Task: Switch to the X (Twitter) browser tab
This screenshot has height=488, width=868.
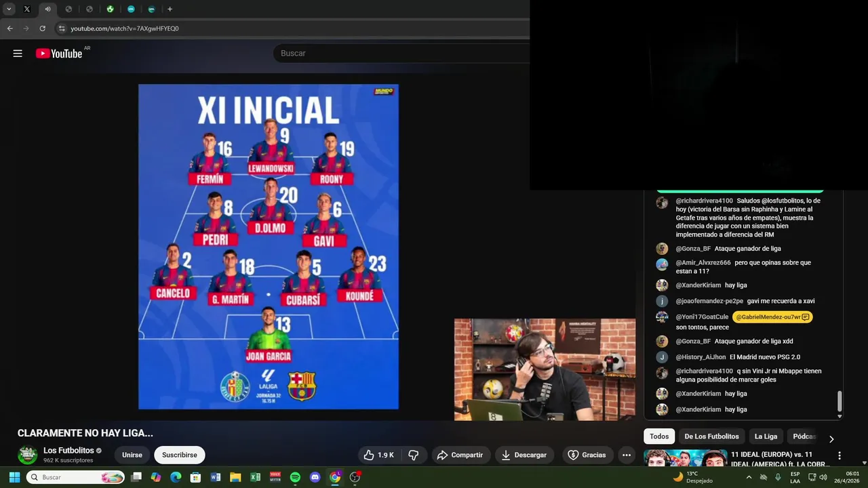Action: coord(27,9)
